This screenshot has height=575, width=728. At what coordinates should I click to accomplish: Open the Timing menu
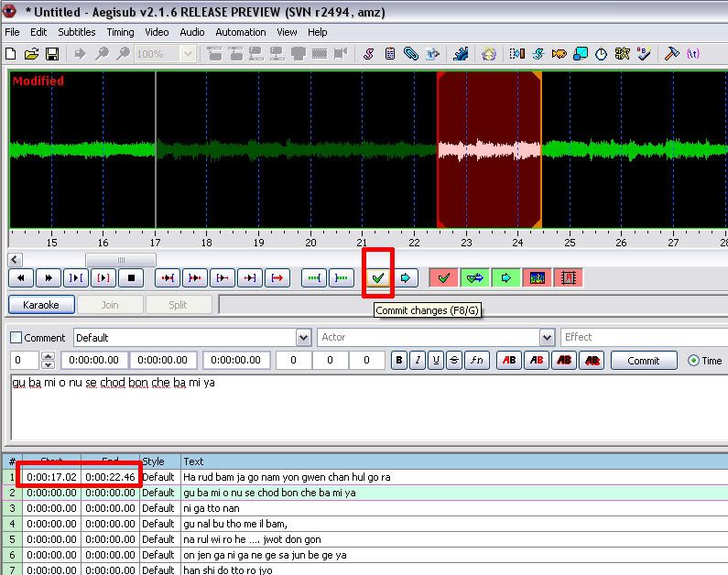click(x=120, y=32)
